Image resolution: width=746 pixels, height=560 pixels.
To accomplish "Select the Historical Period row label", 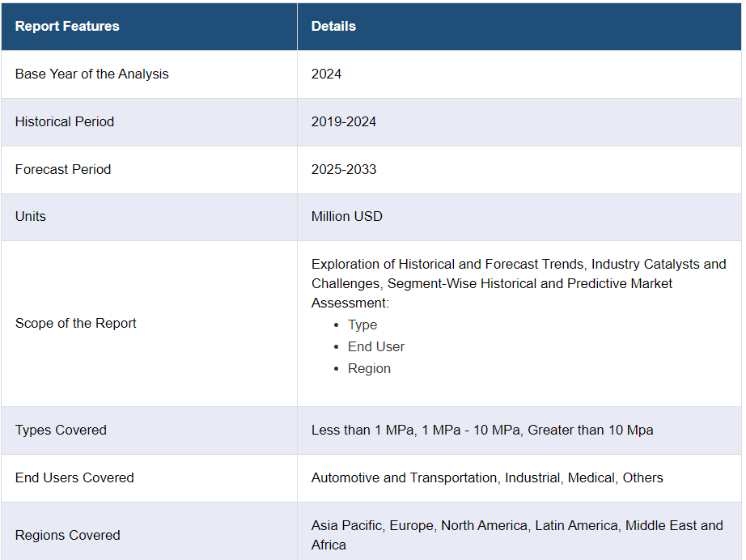I will 65,121.
